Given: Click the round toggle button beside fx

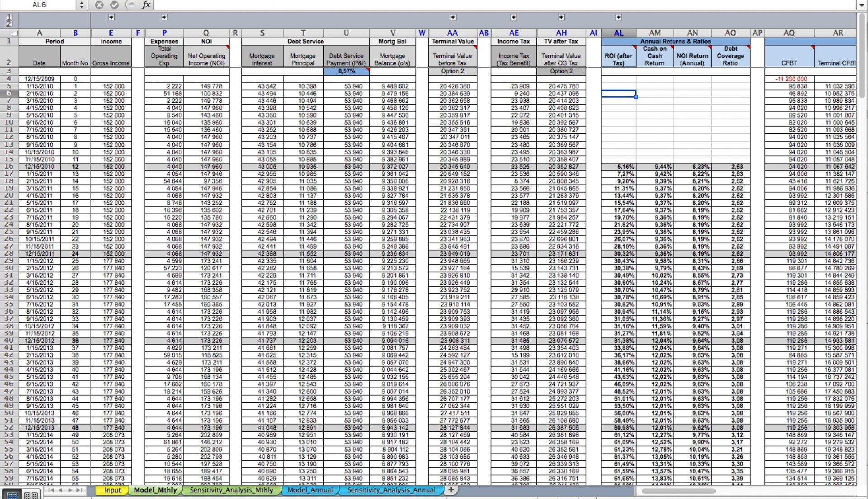Looking at the screenshot, I should pos(131,5).
